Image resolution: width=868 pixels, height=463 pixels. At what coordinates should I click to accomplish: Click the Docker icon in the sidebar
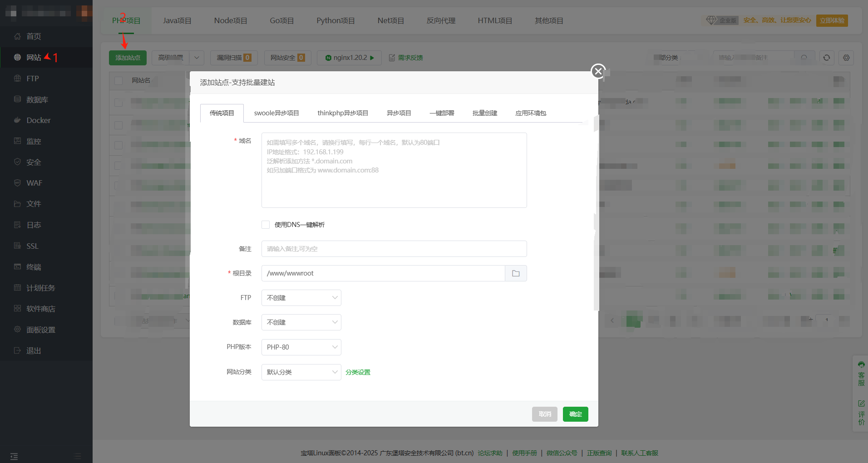coord(17,120)
